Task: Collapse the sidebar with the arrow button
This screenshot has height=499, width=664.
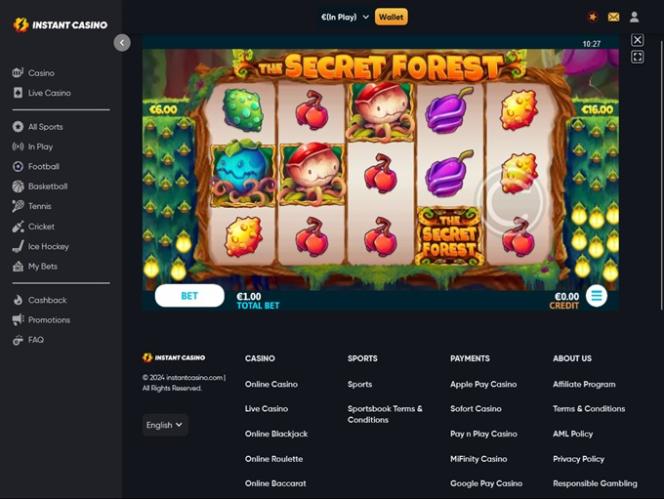Action: click(x=122, y=43)
